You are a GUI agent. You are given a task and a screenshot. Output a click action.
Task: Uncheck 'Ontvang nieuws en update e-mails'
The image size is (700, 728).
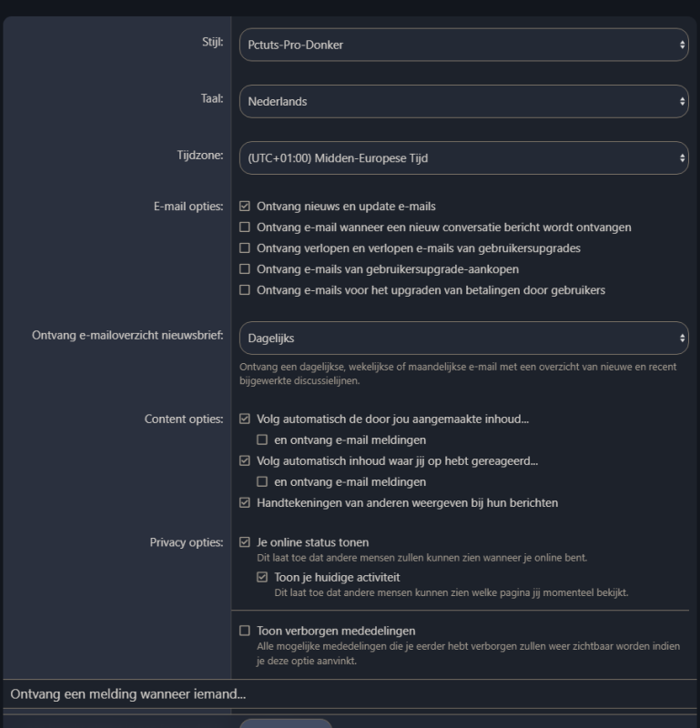point(245,207)
